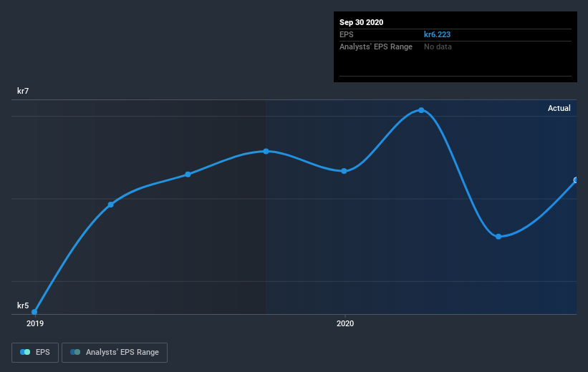588x372 pixels.
Task: Click the 2020 x-axis label
Action: coord(345,323)
